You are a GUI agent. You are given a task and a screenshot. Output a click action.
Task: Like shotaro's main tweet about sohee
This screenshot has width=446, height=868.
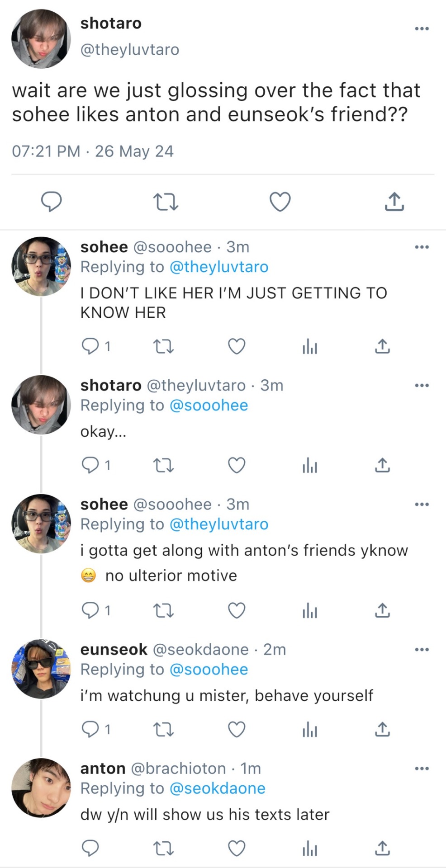pos(280,202)
